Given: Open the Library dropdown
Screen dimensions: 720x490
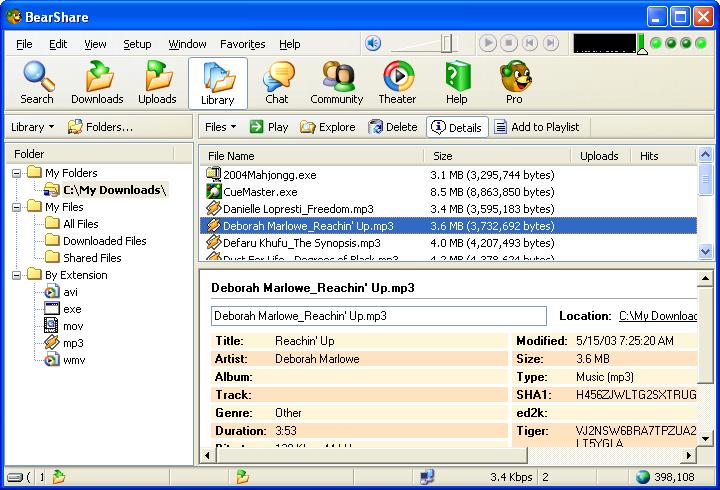Looking at the screenshot, I should (32, 127).
